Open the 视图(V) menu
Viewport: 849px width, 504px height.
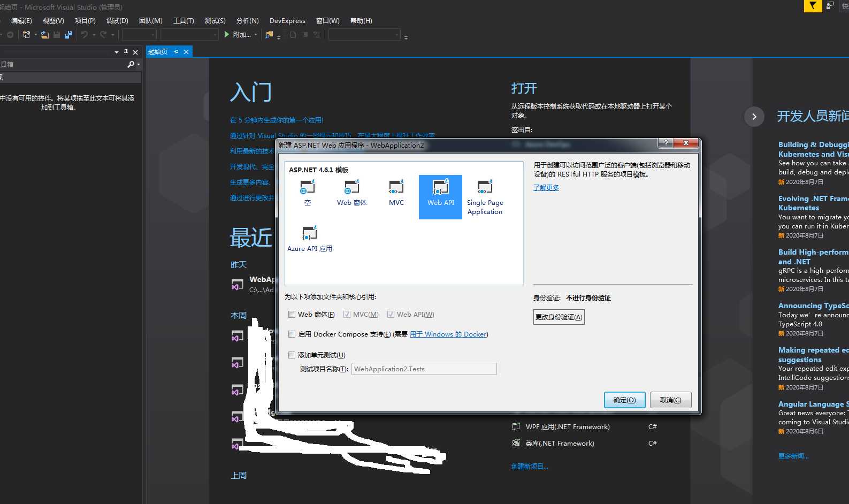pos(53,21)
